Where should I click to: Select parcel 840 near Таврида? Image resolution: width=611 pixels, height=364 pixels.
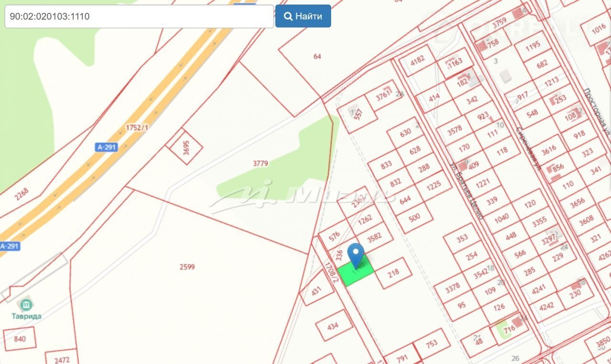(20, 339)
